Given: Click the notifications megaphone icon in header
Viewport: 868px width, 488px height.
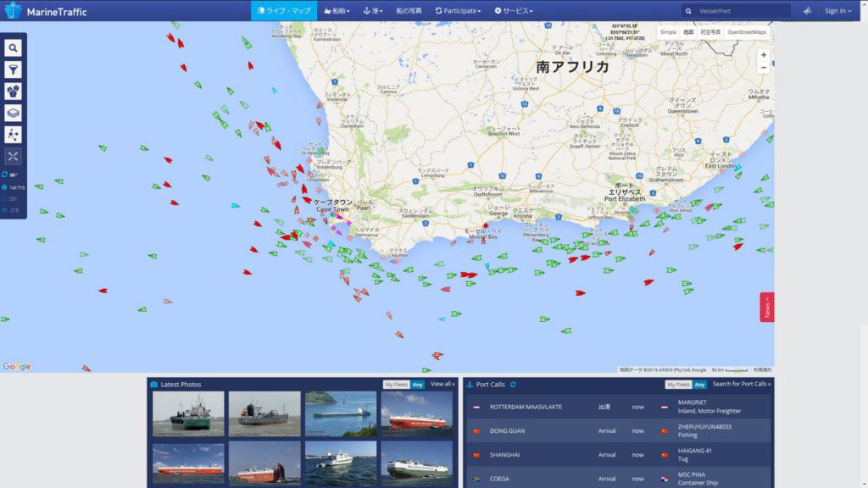Looking at the screenshot, I should (807, 10).
